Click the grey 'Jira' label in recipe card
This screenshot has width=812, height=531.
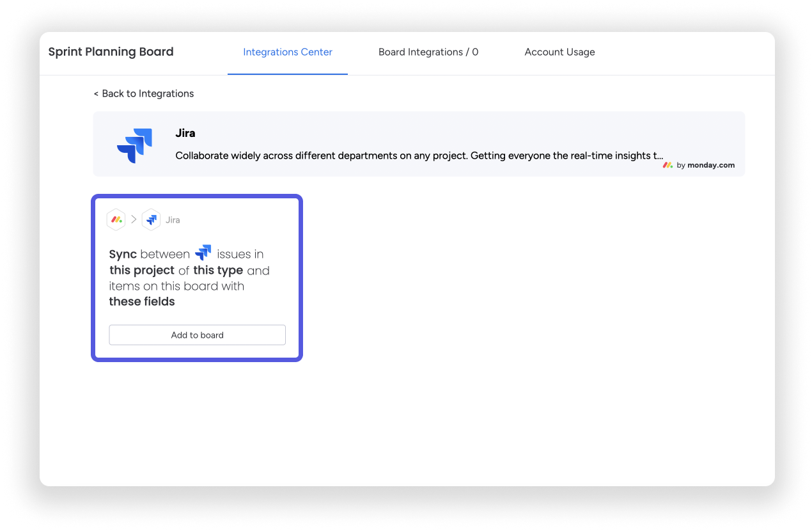click(173, 220)
